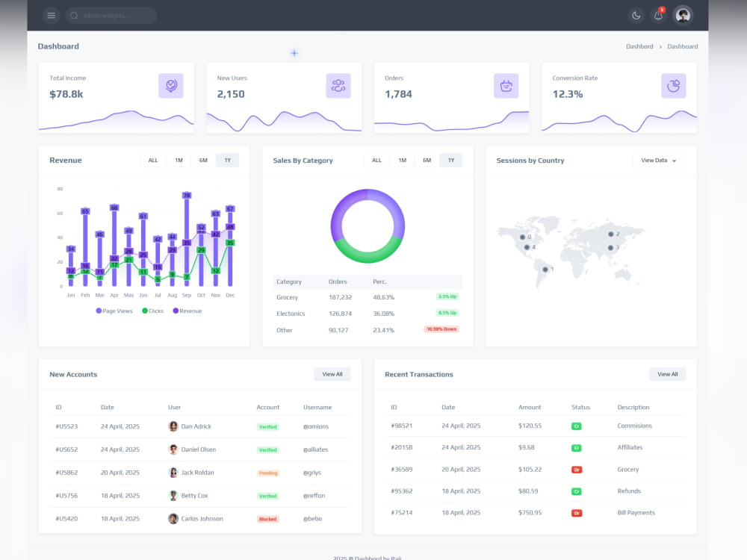Click the first Dashbord breadcrumb link
Viewport: 747px width, 560px height.
(x=639, y=46)
